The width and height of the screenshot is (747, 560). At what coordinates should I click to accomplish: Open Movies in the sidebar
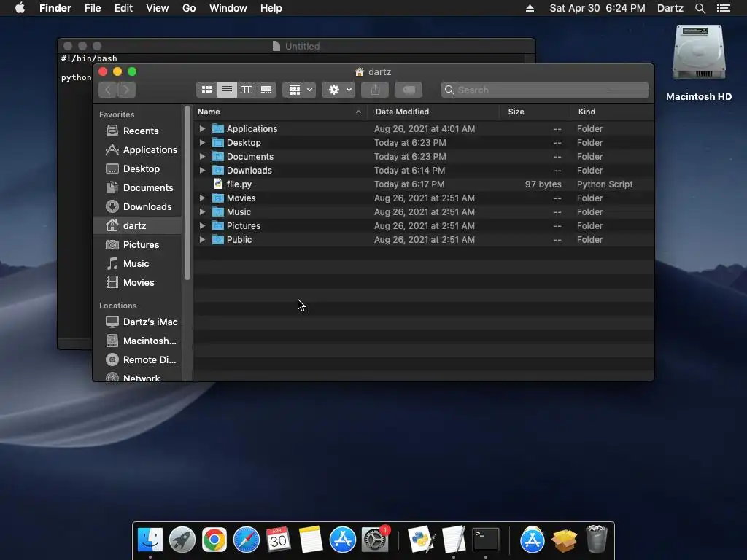[137, 282]
